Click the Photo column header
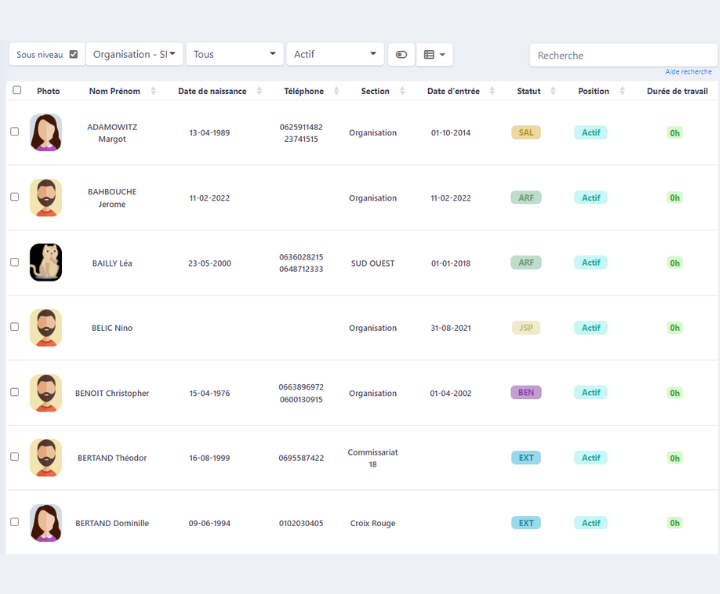Image resolution: width=720 pixels, height=594 pixels. click(x=48, y=91)
